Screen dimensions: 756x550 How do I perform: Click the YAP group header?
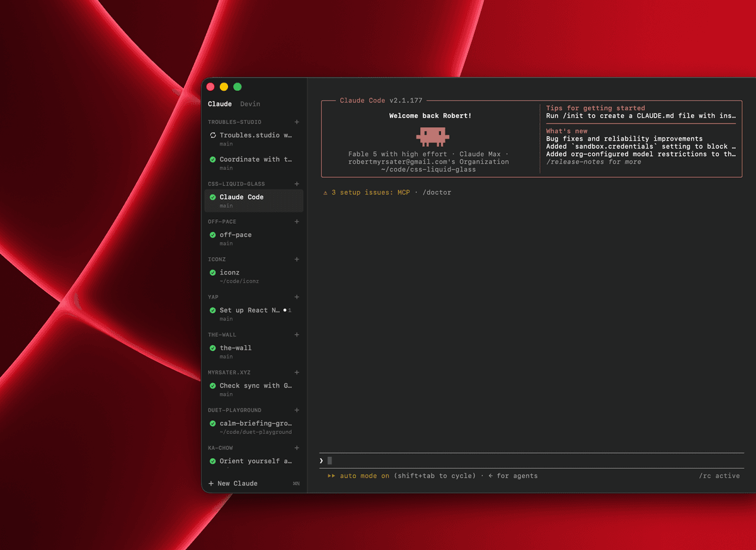(x=213, y=297)
